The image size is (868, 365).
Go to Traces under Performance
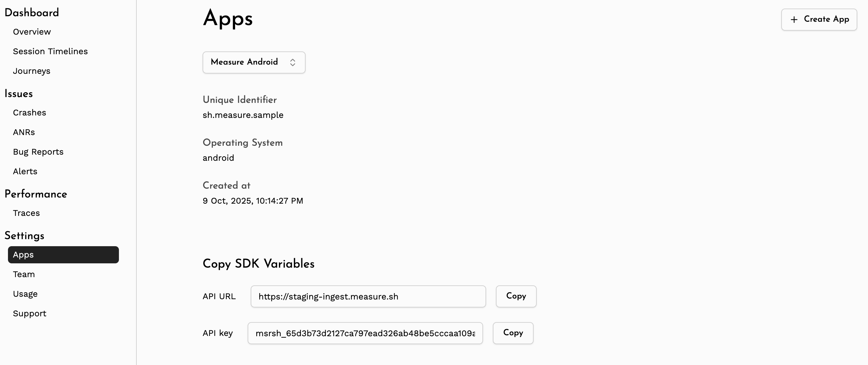click(26, 213)
